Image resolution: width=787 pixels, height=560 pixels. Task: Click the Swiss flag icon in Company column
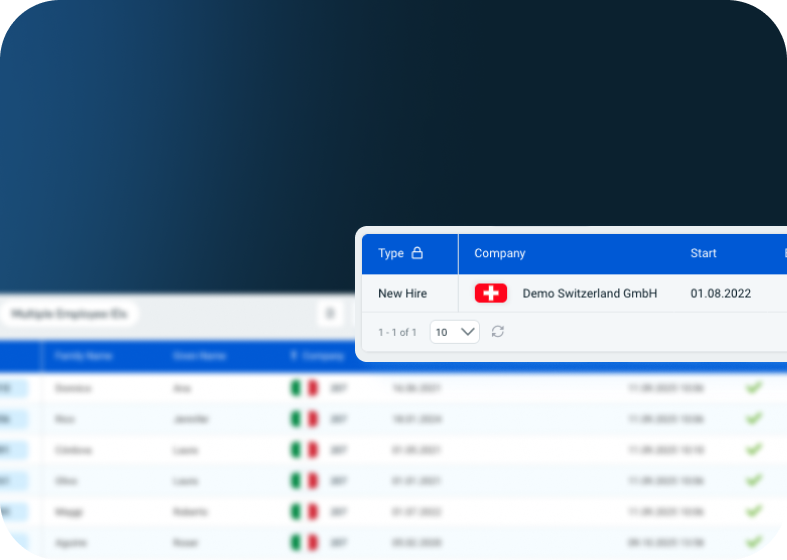pos(490,293)
